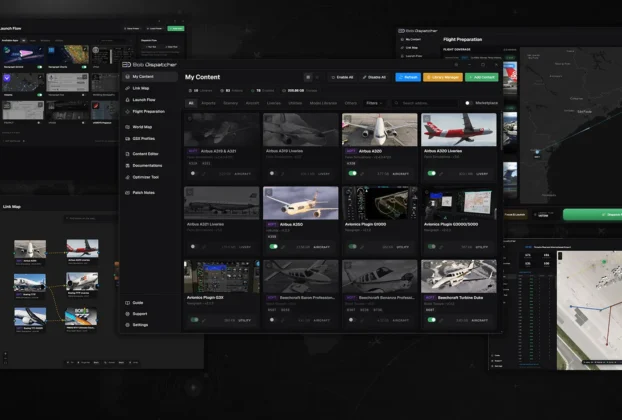This screenshot has width=622, height=420.
Task: Disable the Airbus A320 Liveries toggle
Action: point(432,173)
